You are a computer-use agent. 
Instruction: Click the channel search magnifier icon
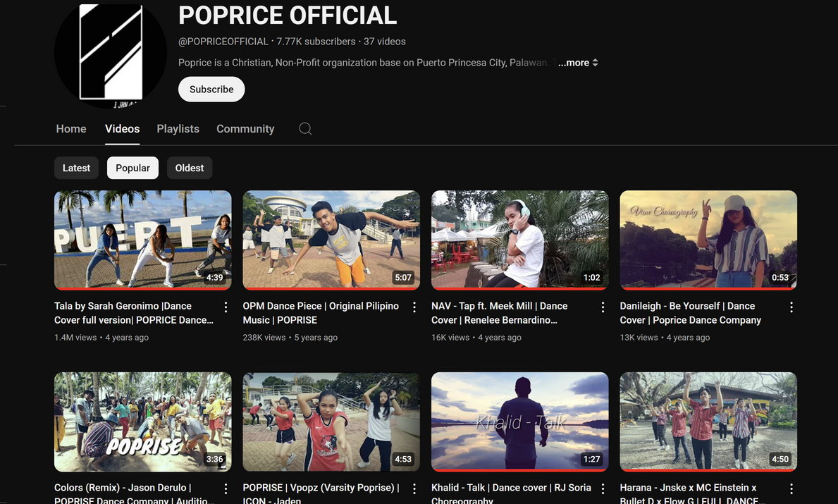click(x=305, y=128)
